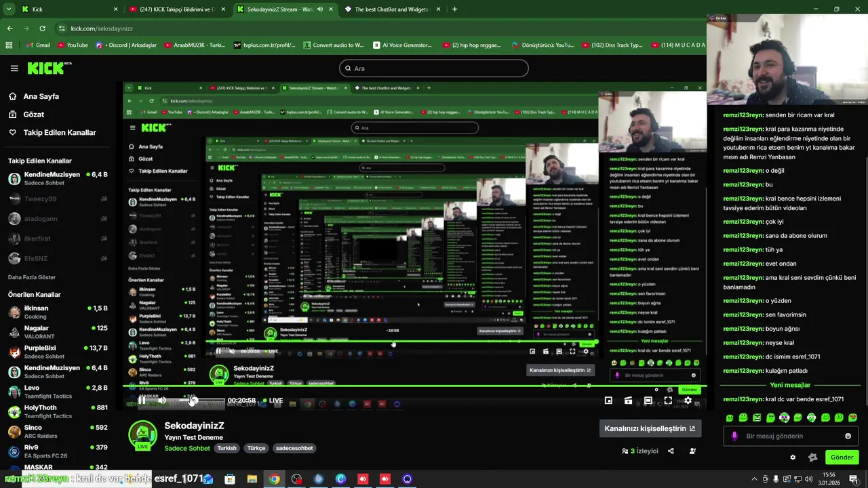The image size is (868, 488).
Task: Open the PurpleBixi channel
Action: click(x=58, y=352)
